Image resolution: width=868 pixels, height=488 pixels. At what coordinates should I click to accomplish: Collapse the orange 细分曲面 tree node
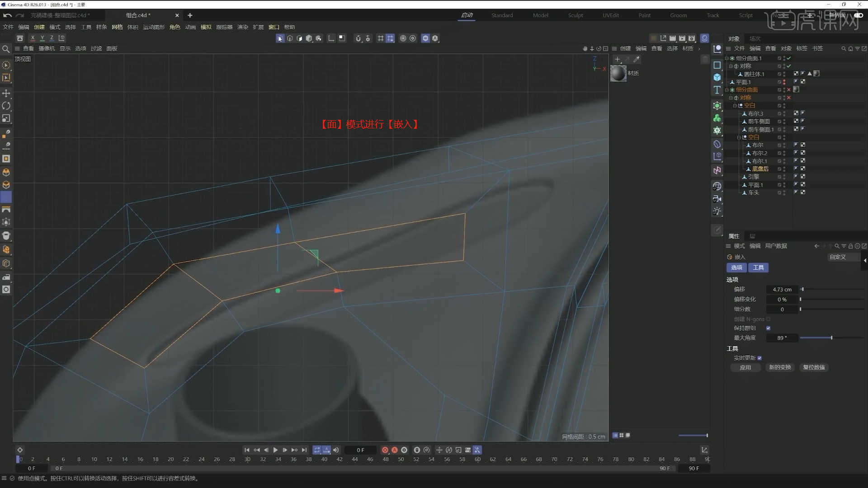point(727,90)
